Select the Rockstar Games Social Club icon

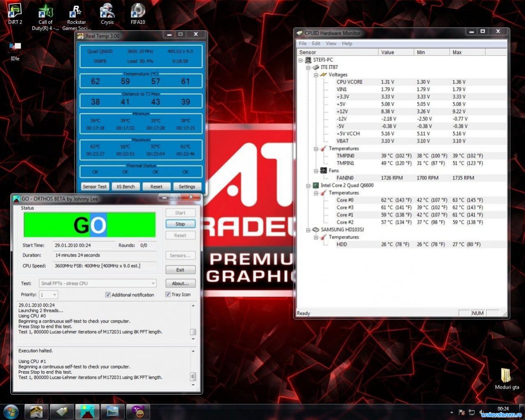pos(76,17)
